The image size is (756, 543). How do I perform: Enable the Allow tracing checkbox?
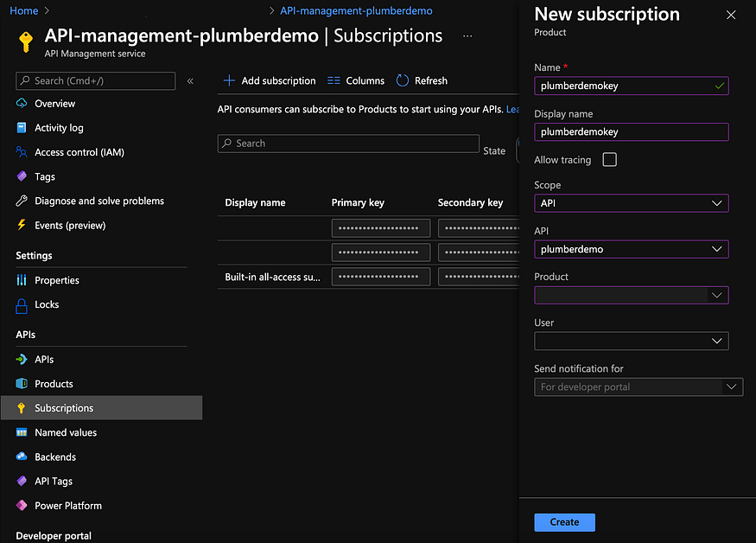pos(609,160)
